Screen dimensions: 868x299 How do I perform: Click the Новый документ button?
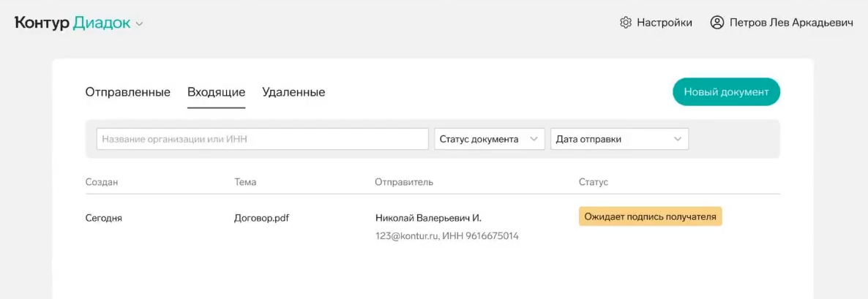pos(726,91)
